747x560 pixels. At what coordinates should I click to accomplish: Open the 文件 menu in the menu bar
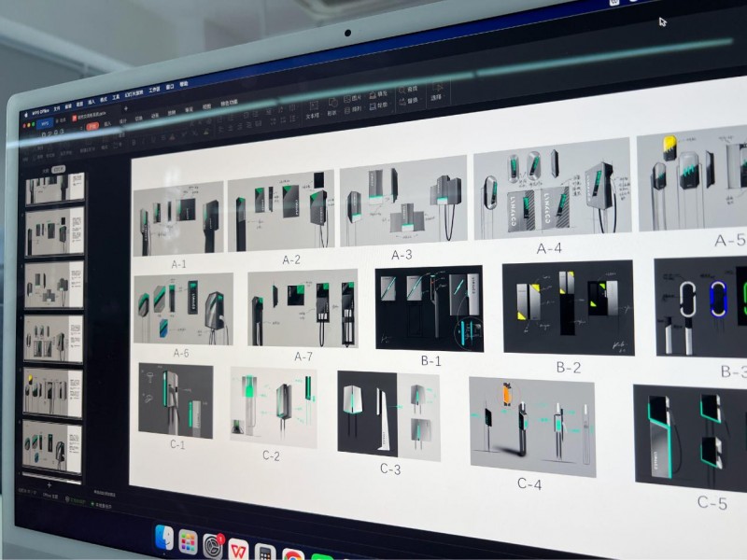[x=57, y=109]
